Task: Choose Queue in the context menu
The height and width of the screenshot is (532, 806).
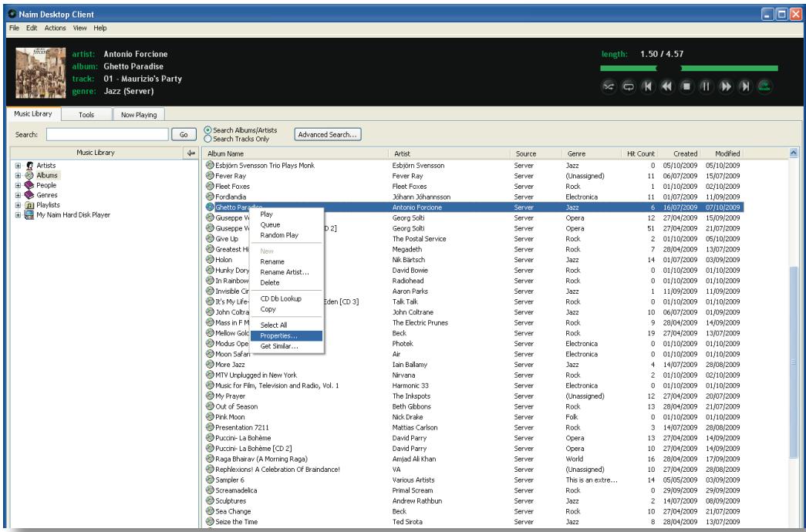Action: [x=286, y=224]
